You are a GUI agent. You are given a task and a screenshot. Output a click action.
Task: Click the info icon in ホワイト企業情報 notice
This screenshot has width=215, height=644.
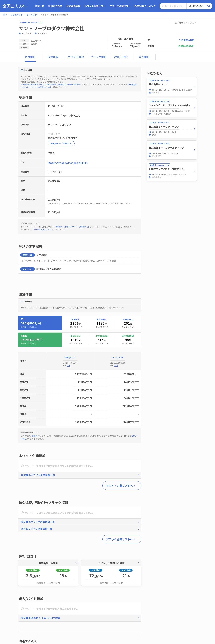point(23,466)
